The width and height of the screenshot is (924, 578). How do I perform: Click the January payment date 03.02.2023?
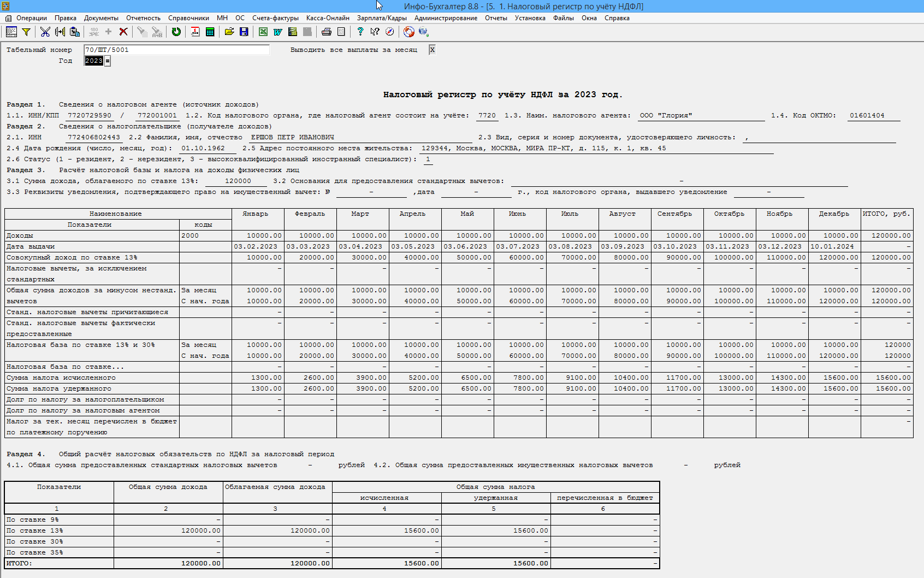tap(256, 246)
